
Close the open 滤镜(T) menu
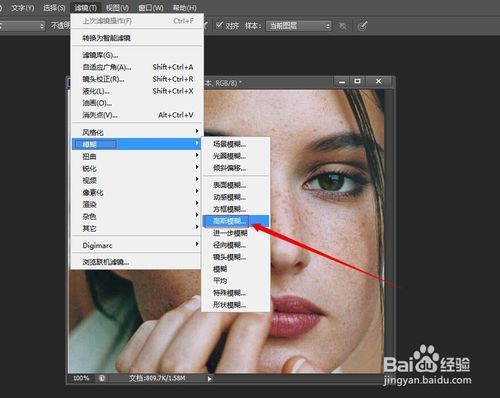(x=85, y=8)
